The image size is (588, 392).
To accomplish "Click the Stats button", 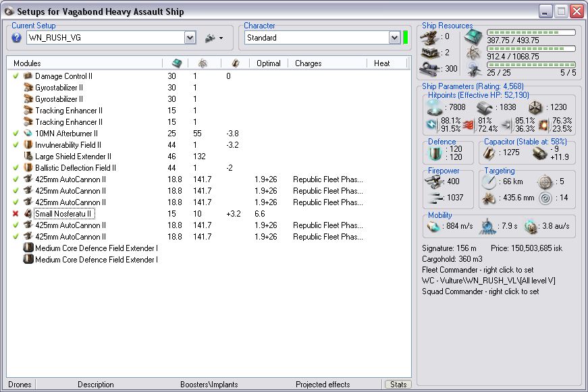I will point(398,385).
